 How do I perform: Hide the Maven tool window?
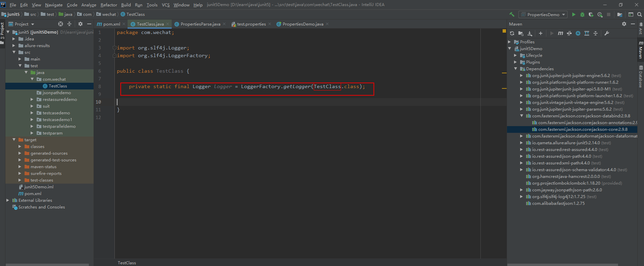(x=633, y=24)
